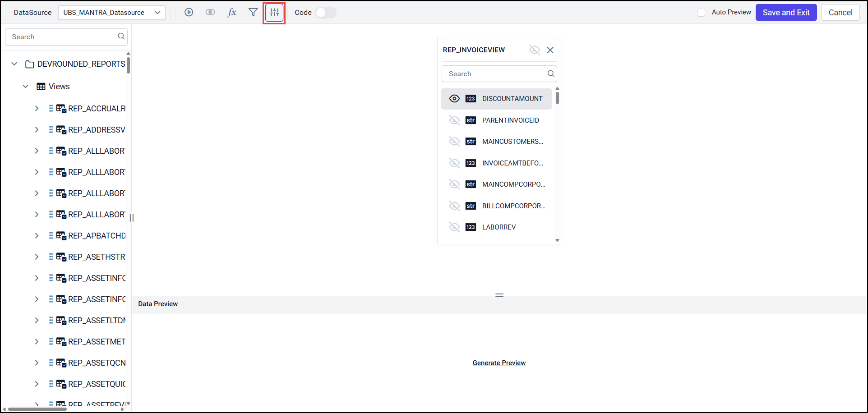
Task: Cancel the data source editor
Action: [840, 13]
